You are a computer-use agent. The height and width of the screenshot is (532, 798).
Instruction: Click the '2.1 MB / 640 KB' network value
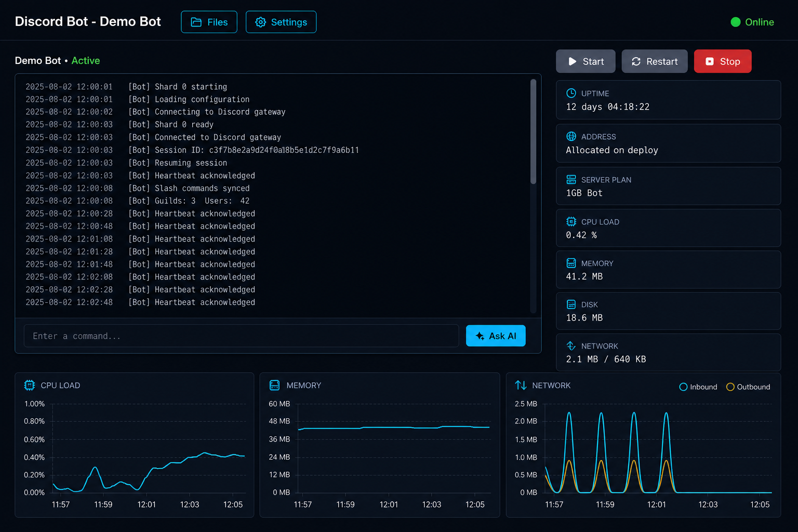tap(606, 360)
